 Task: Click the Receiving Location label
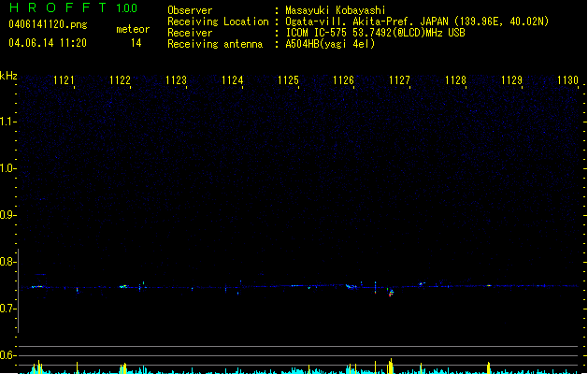click(x=218, y=22)
